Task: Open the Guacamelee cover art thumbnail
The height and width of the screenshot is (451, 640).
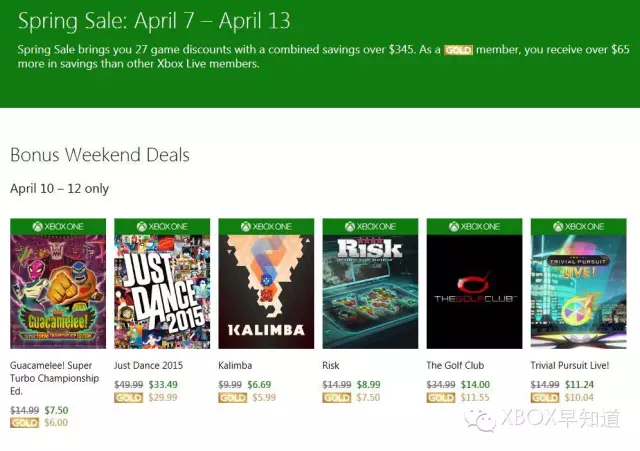Action: pyautogui.click(x=58, y=292)
